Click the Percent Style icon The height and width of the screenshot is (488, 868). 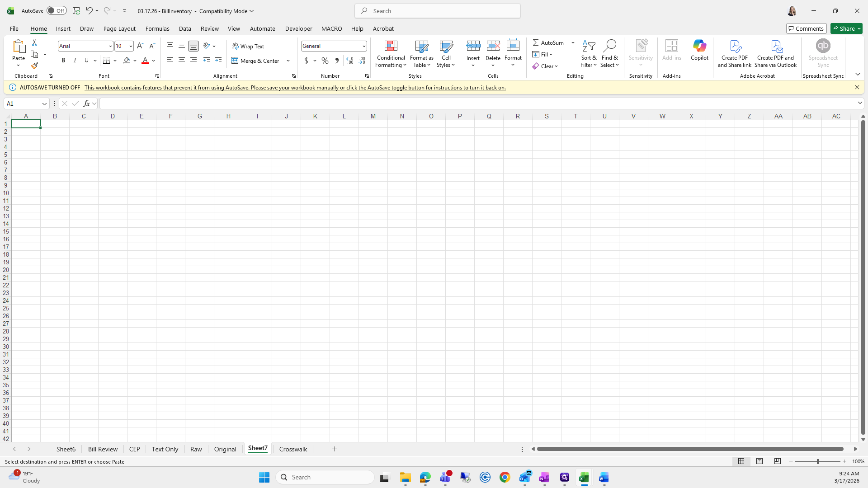(325, 61)
